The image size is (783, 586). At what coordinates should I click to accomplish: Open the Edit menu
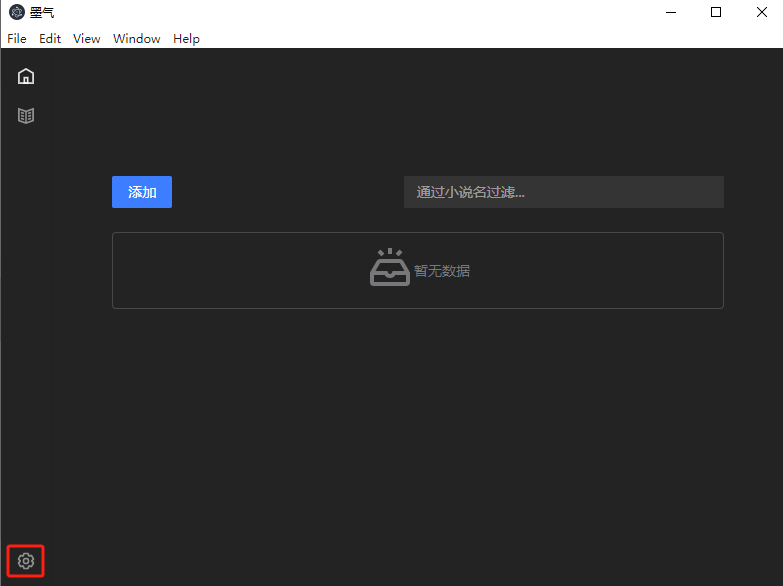50,38
